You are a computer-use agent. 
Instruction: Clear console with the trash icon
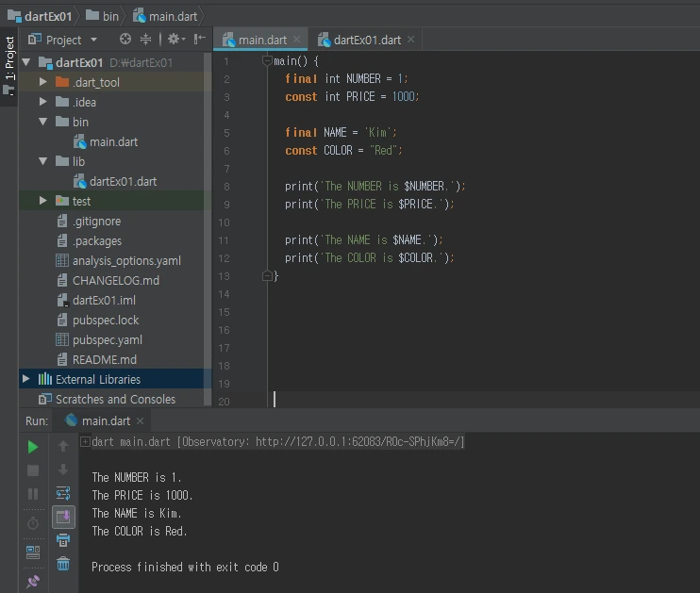tap(63, 564)
